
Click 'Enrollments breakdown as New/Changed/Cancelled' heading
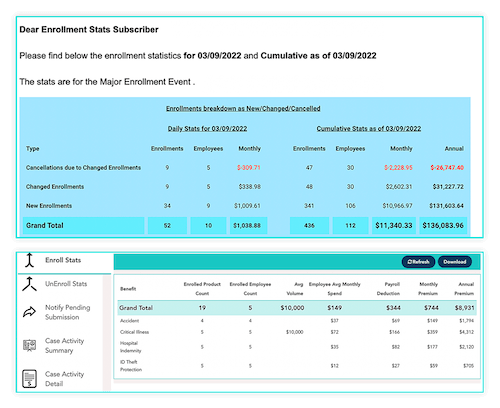(x=243, y=108)
